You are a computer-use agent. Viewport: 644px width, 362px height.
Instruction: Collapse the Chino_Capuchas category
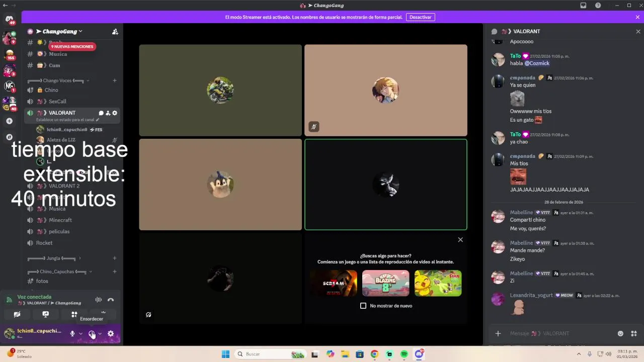60,271
